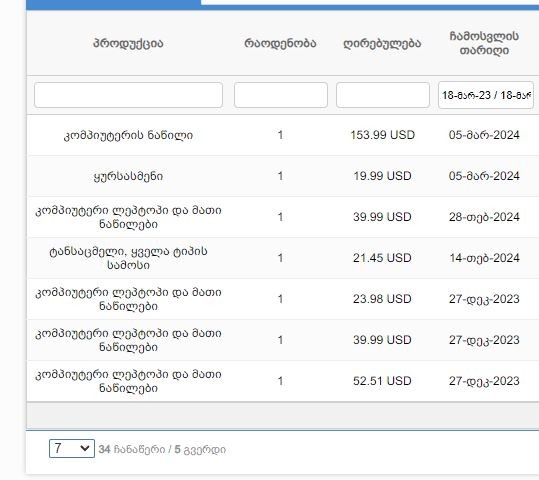The width and height of the screenshot is (539, 480).
Task: Click the 21.45 USD price cell
Action: (382, 258)
